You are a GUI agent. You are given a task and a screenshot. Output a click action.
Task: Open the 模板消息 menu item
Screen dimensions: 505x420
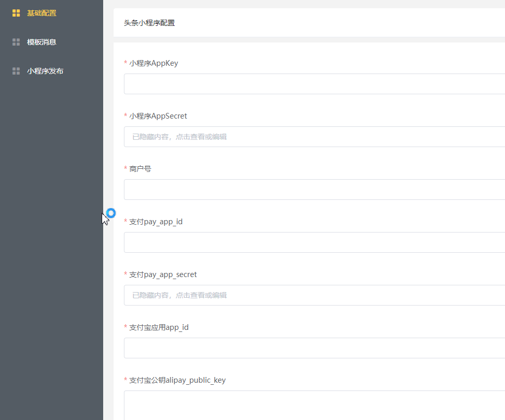pyautogui.click(x=51, y=42)
